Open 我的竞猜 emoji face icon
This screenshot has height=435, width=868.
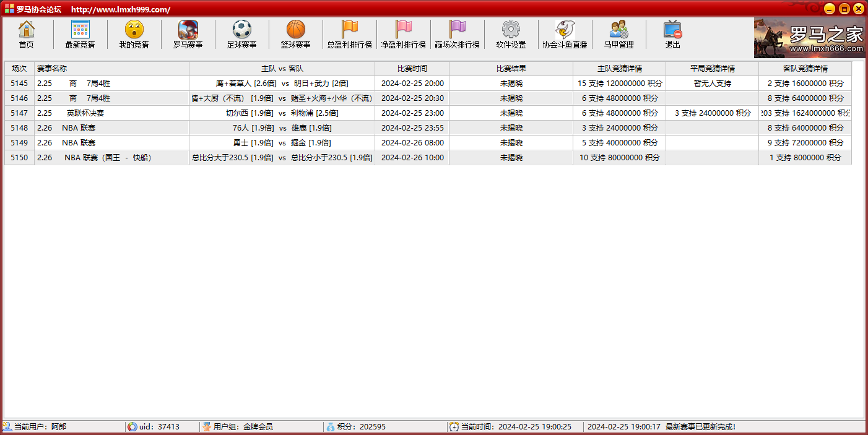[x=134, y=30]
